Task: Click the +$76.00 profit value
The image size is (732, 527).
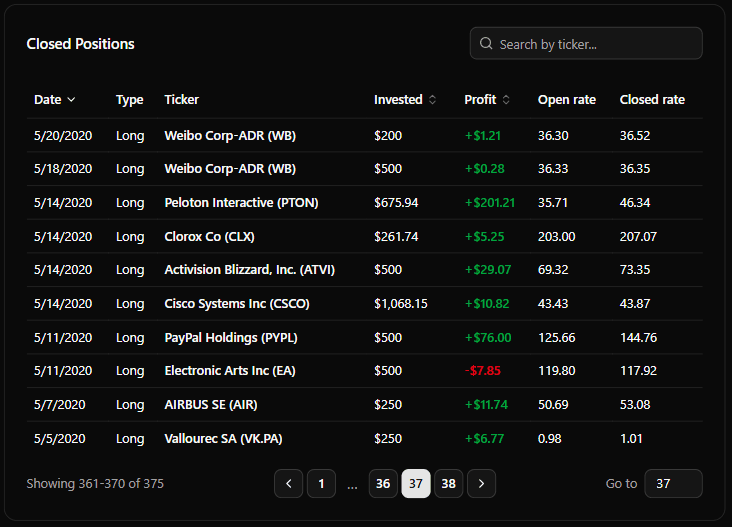Action: click(x=488, y=337)
